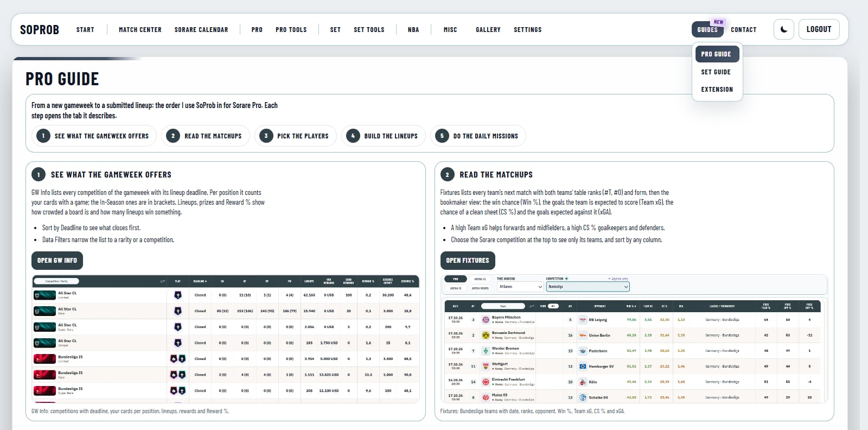Jump to step 4: Build the Lineups
868x430 pixels.
pos(384,136)
